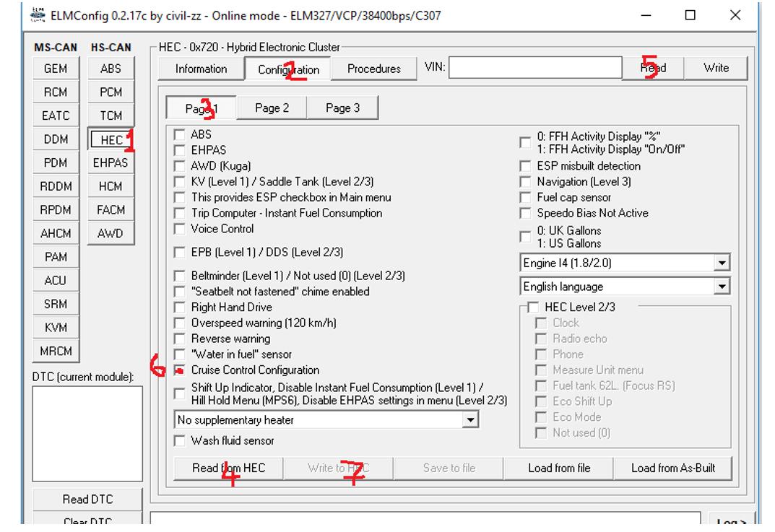Image resolution: width=775 pixels, height=532 pixels.
Task: Toggle Cruise Control Configuration checkbox
Action: (x=180, y=370)
